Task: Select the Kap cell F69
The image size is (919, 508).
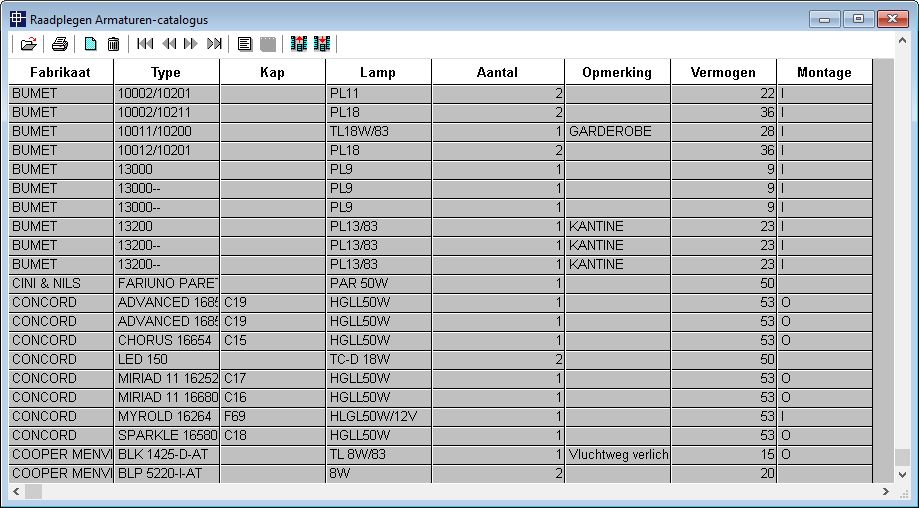Action: (x=273, y=417)
